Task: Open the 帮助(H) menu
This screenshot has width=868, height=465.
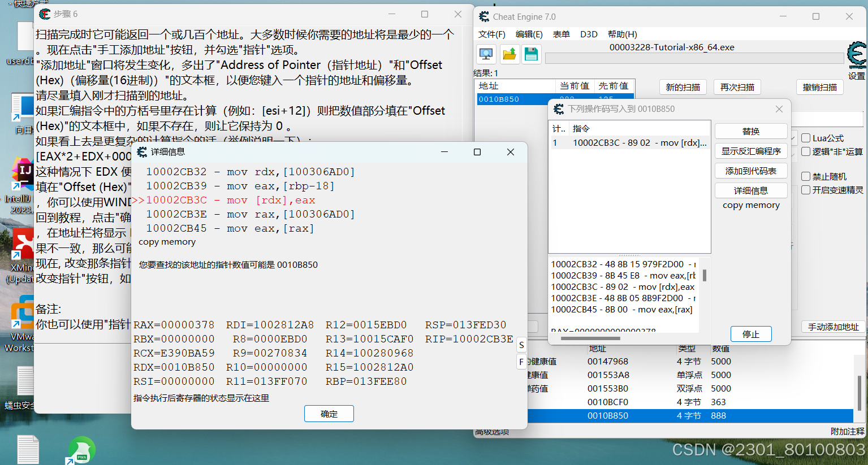Action: click(x=622, y=34)
